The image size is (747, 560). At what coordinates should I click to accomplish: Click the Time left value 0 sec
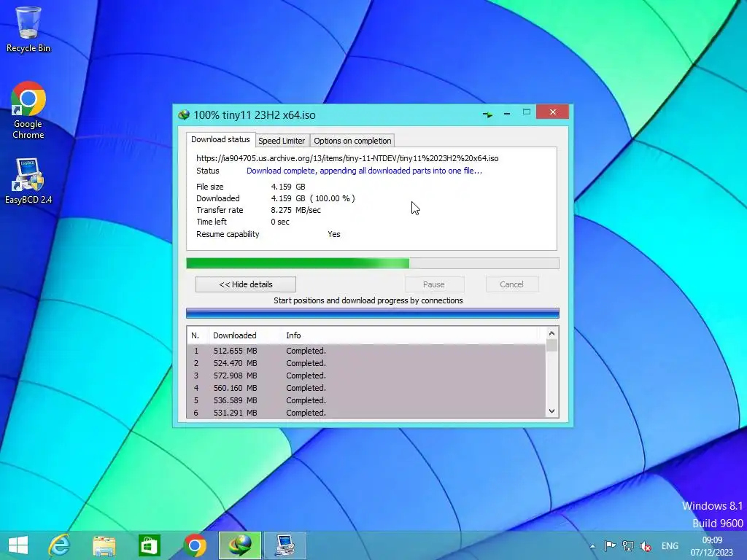click(280, 222)
